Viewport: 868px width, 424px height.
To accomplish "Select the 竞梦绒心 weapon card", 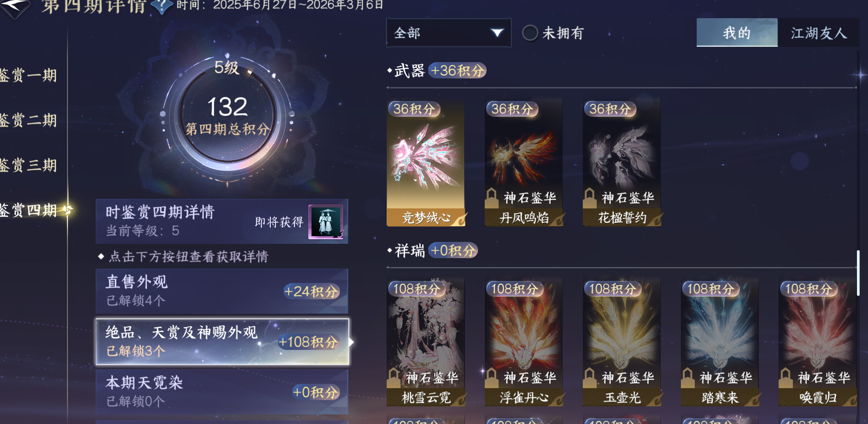I will (x=425, y=163).
